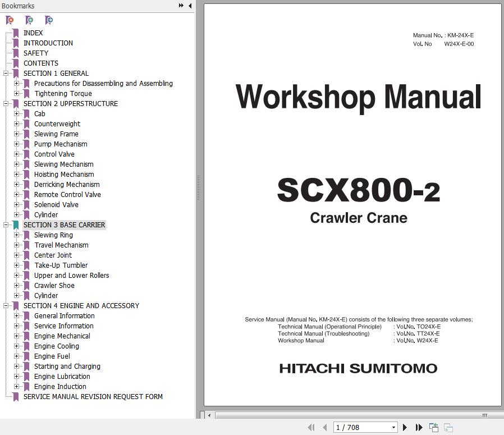Select SECTION 2 UPPERSTRUCTURE bookmark

point(71,103)
